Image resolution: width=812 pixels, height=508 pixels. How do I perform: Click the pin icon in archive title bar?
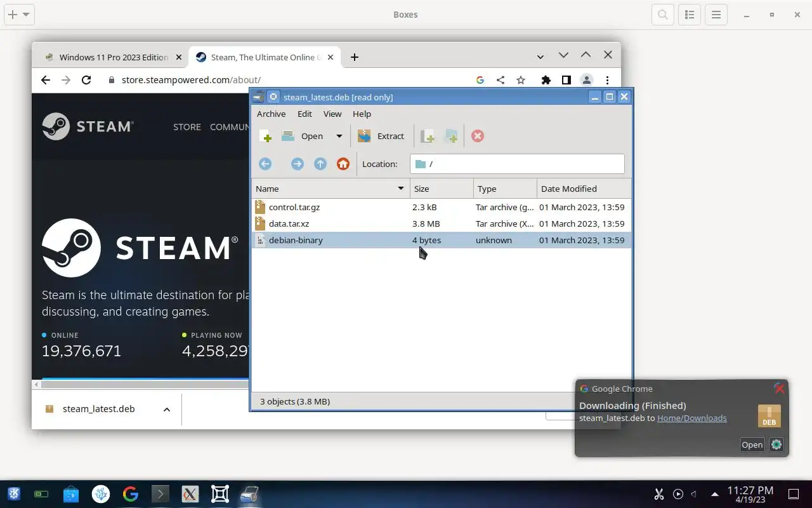(x=273, y=97)
